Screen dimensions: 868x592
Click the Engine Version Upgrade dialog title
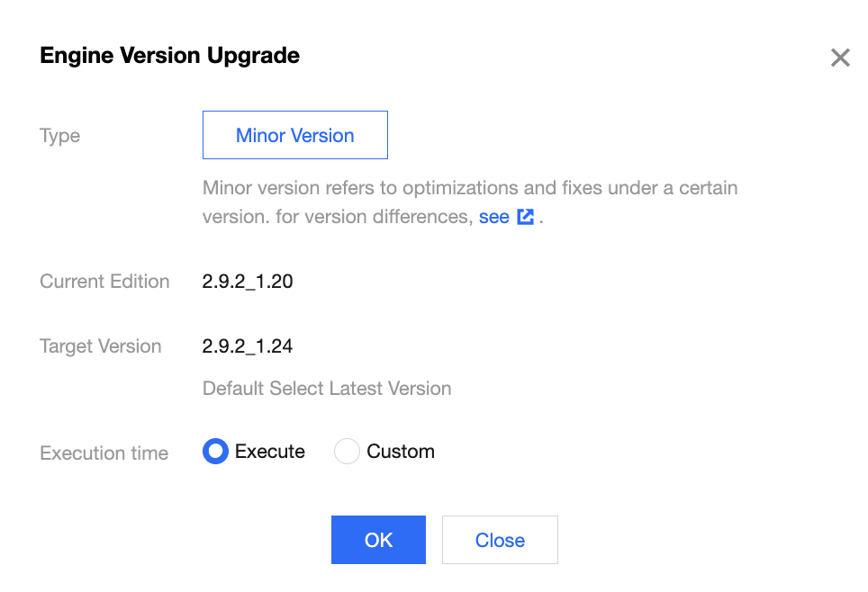click(x=170, y=56)
